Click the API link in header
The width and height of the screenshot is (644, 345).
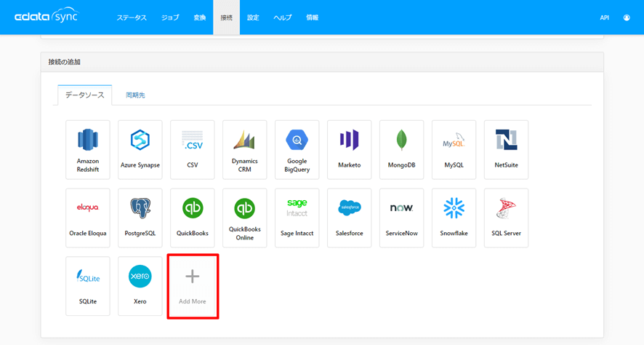pyautogui.click(x=604, y=17)
